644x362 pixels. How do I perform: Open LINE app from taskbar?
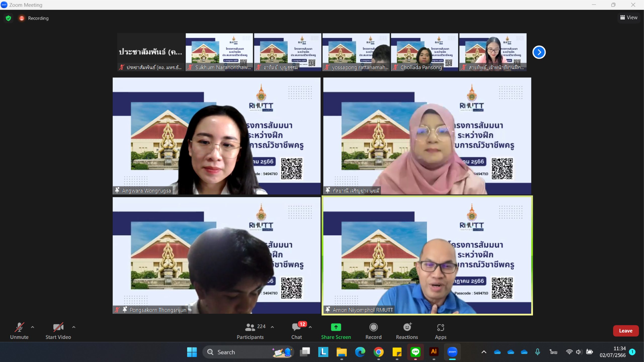coord(415,352)
